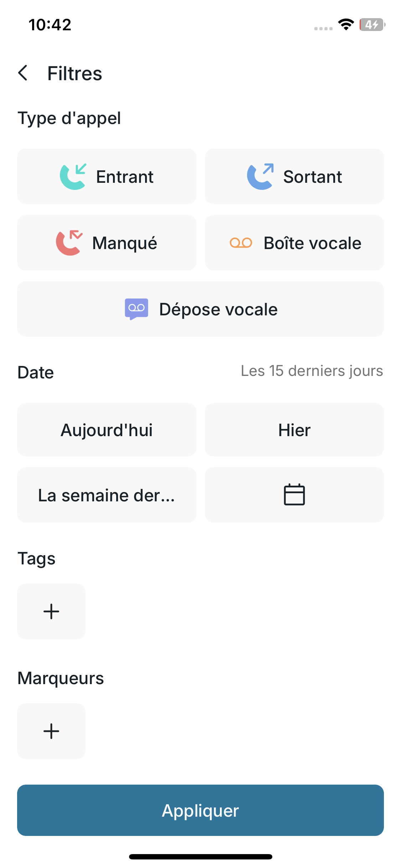This screenshot has height=868, width=401.
Task: Go back using the chevron arrow
Action: tap(23, 73)
